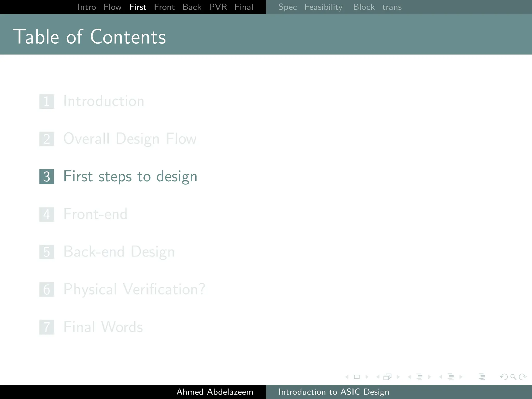The width and height of the screenshot is (532, 399).
Task: Click the Table of Contents heading
Action: [89, 37]
